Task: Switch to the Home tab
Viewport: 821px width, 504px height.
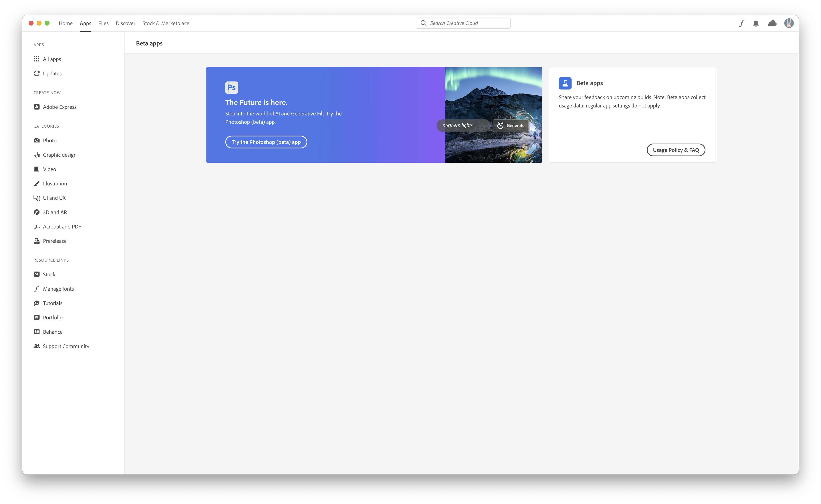Action: click(x=66, y=23)
